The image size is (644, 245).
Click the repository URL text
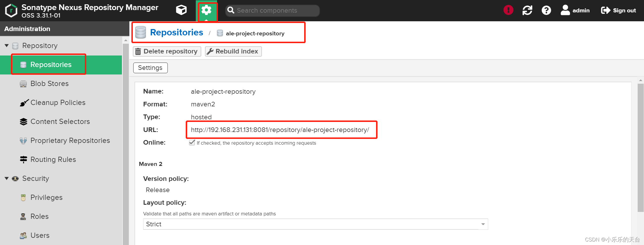pyautogui.click(x=280, y=130)
